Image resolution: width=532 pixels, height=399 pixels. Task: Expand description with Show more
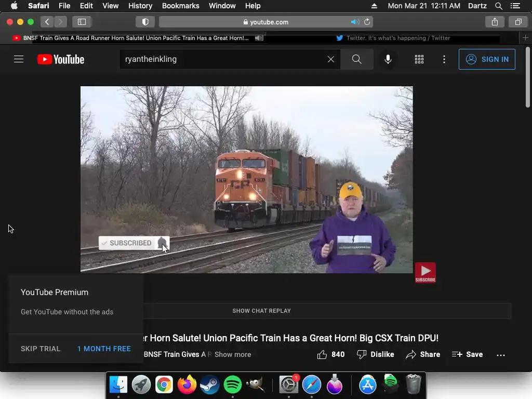[233, 354]
